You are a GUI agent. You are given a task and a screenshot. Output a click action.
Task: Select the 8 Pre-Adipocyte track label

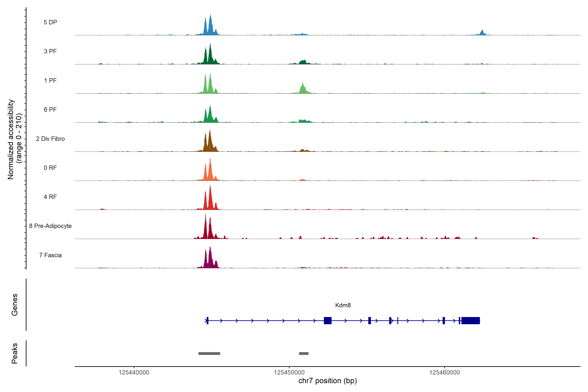click(50, 226)
